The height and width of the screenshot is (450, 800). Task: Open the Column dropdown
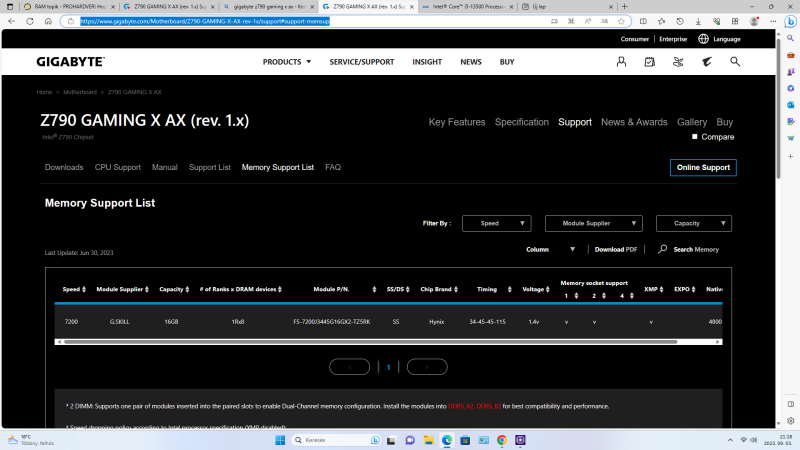tap(551, 249)
